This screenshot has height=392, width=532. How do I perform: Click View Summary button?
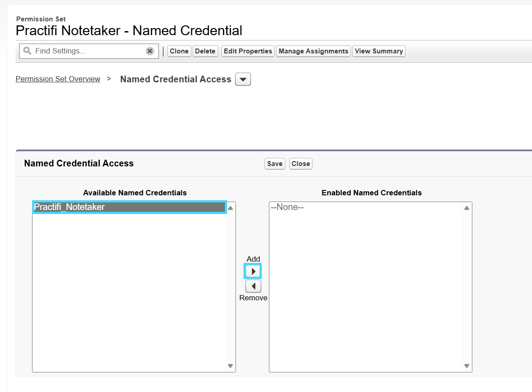point(379,51)
